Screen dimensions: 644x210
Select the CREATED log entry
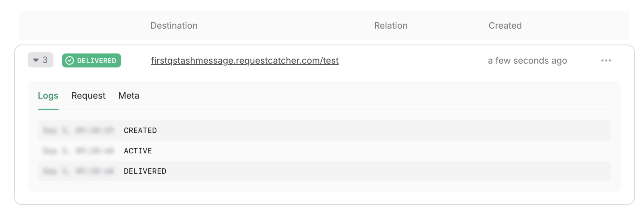pos(324,130)
